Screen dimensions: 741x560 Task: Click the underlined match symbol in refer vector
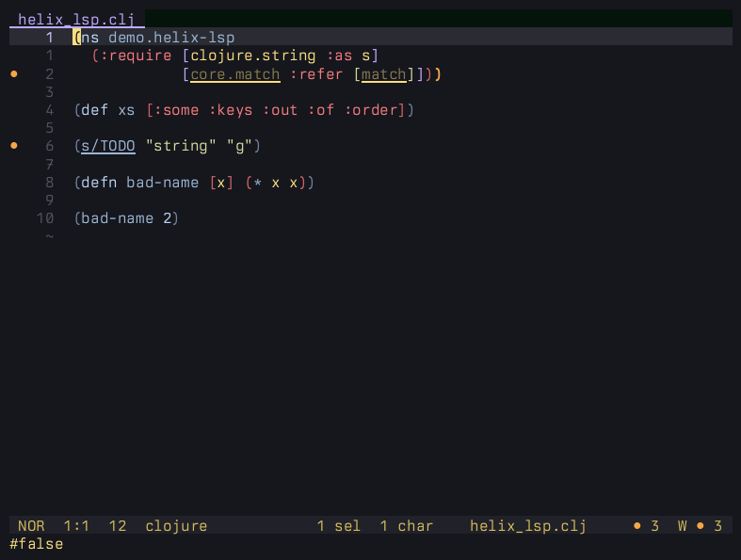pos(384,74)
